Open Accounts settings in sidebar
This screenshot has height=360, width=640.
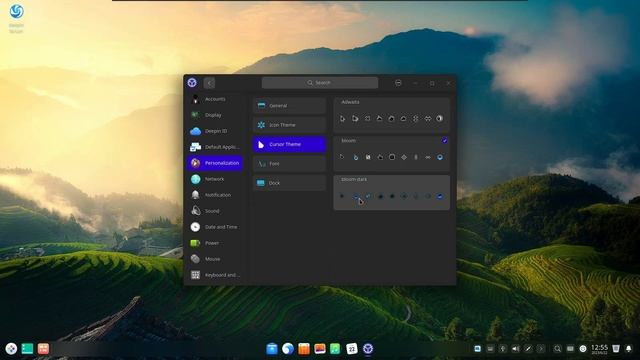[215, 99]
